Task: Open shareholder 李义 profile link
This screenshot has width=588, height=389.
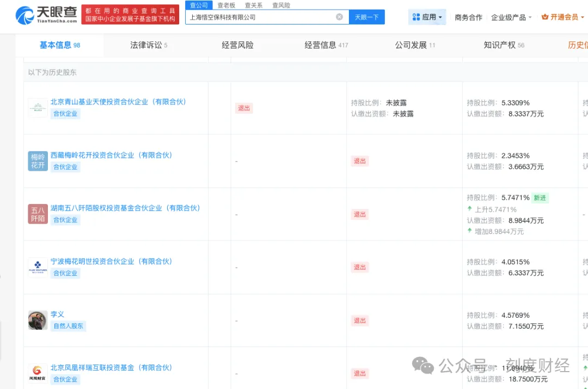Action: coord(57,314)
